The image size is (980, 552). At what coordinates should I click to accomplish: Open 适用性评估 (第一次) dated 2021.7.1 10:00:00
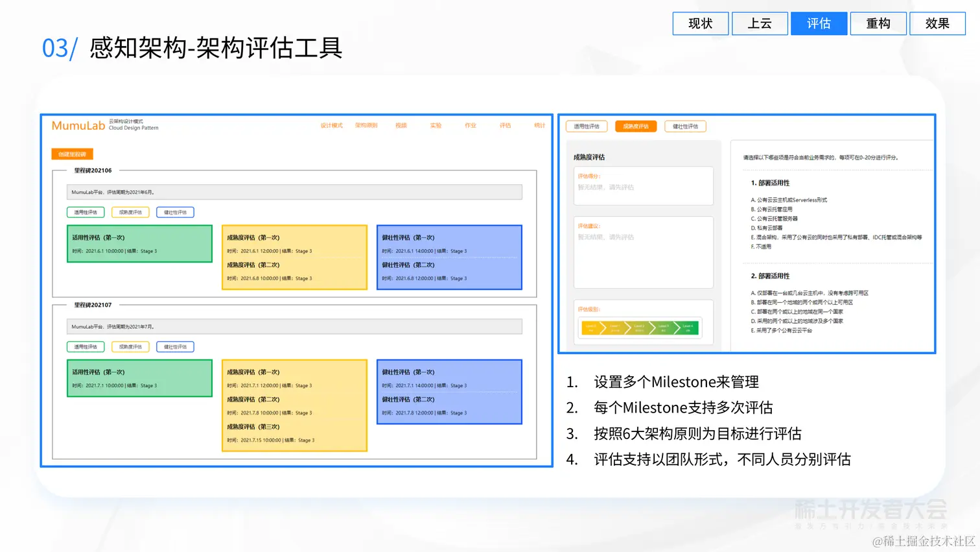click(x=139, y=378)
